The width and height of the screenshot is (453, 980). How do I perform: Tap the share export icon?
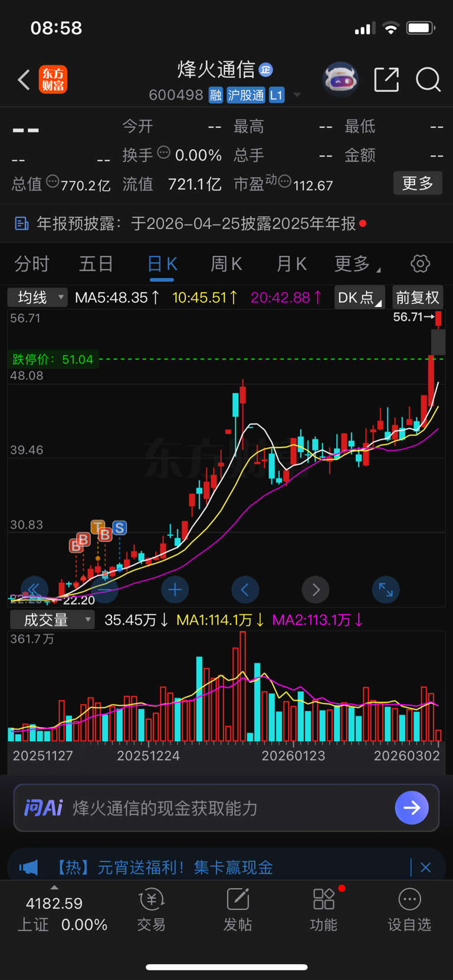coord(386,80)
